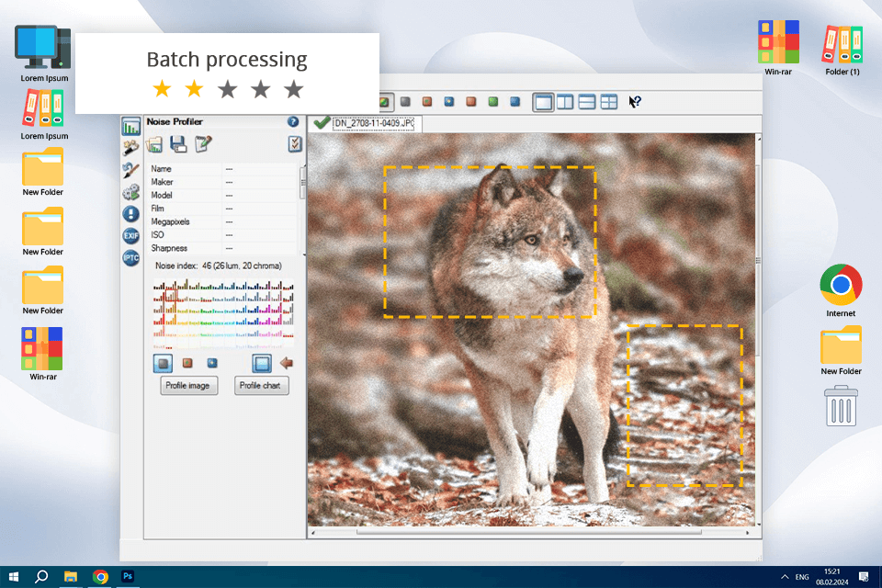882x588 pixels.
Task: Click the ISO row in profile properties
Action: tap(222, 235)
